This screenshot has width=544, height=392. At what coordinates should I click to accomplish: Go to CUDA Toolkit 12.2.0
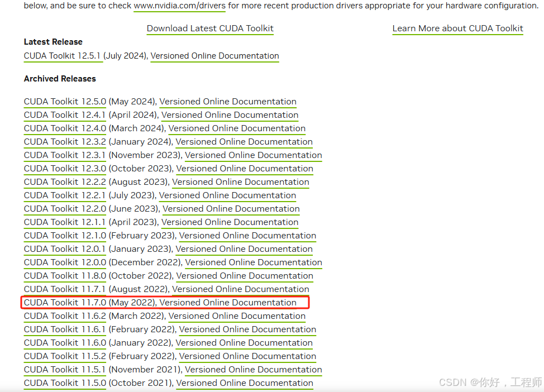(x=65, y=209)
